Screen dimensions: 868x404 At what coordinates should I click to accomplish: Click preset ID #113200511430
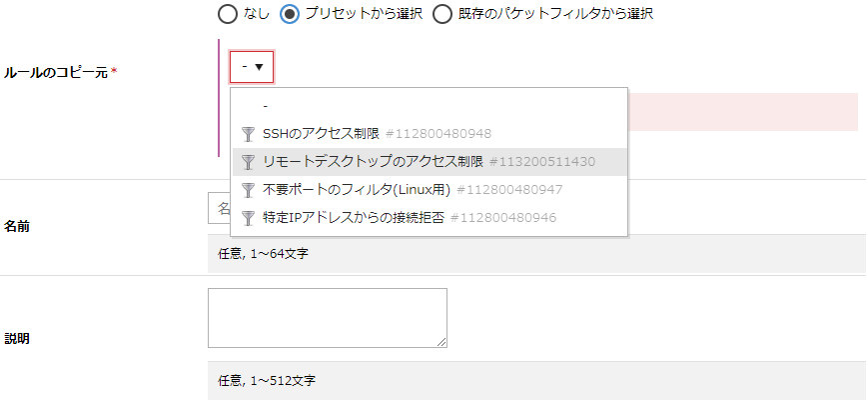pyautogui.click(x=541, y=162)
